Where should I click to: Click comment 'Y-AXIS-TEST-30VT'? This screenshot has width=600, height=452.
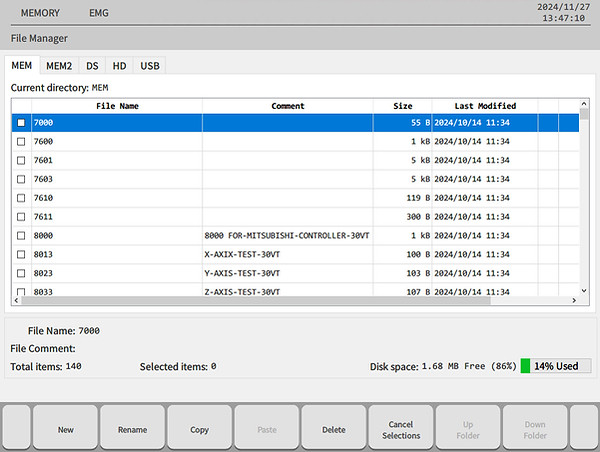point(242,273)
